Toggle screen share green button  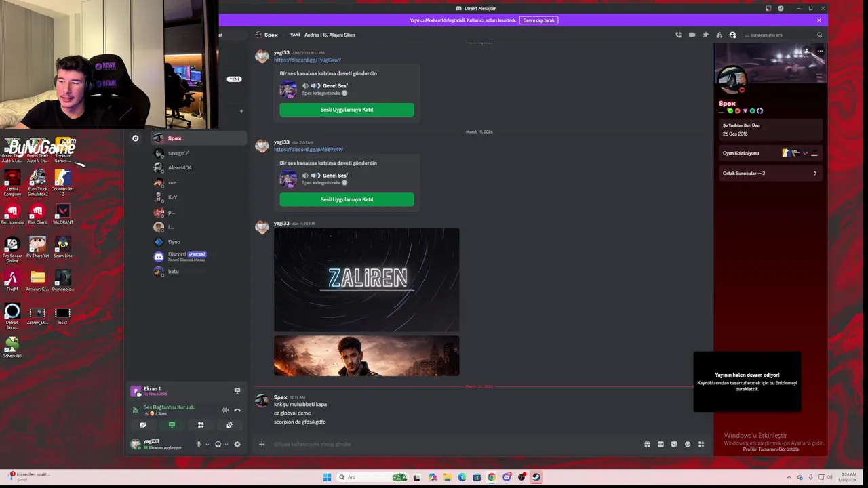[x=172, y=425]
